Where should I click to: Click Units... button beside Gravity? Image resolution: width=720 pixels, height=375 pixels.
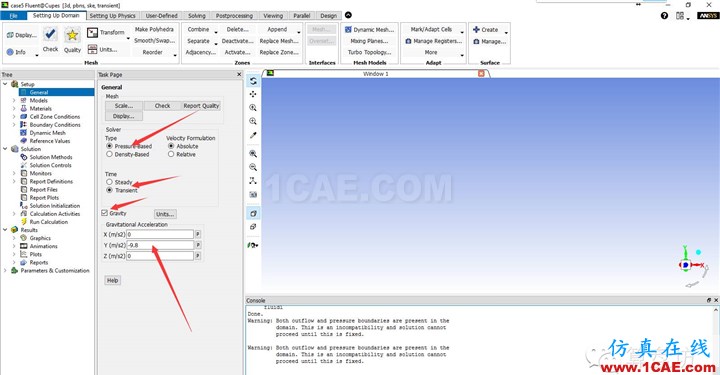165,214
